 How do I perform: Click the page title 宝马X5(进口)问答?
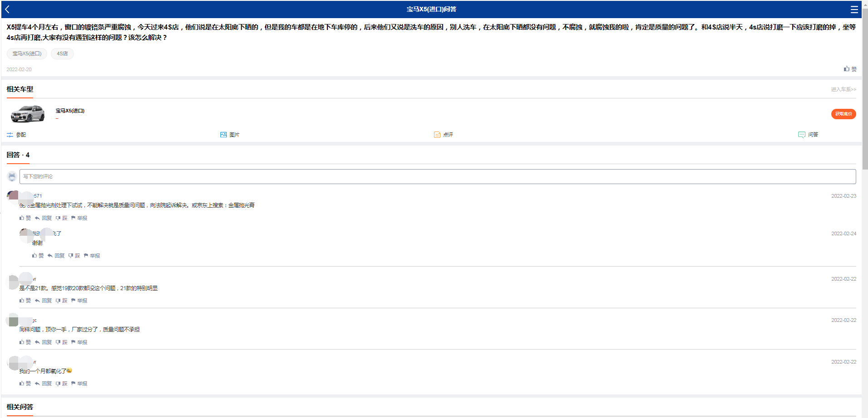tap(431, 9)
